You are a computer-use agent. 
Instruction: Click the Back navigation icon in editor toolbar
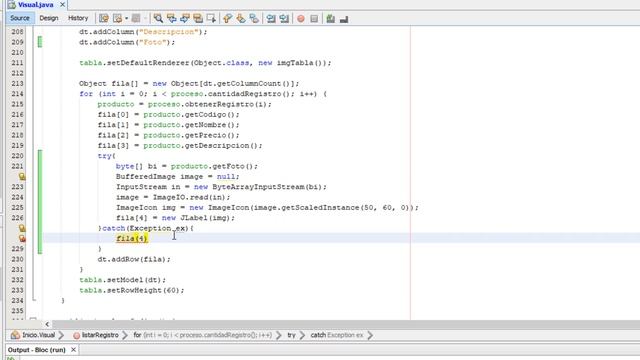pos(118,18)
